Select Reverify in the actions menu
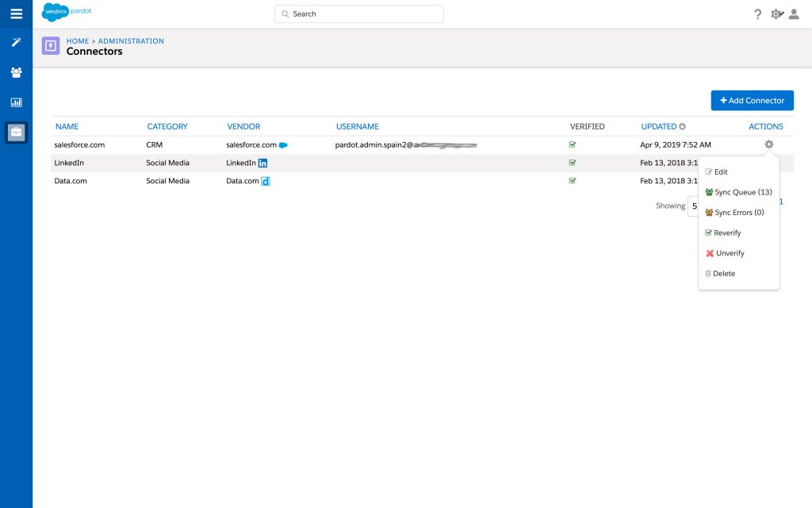This screenshot has width=812, height=508. 723,233
